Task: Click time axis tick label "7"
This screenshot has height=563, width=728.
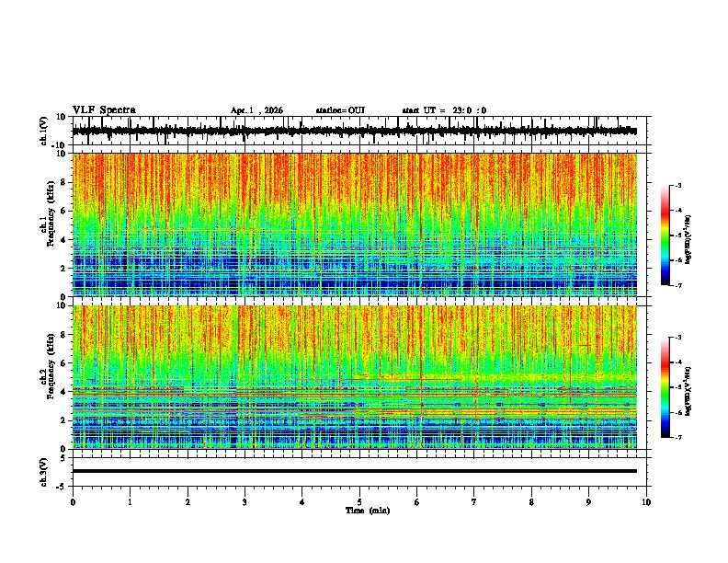Action: (x=474, y=502)
